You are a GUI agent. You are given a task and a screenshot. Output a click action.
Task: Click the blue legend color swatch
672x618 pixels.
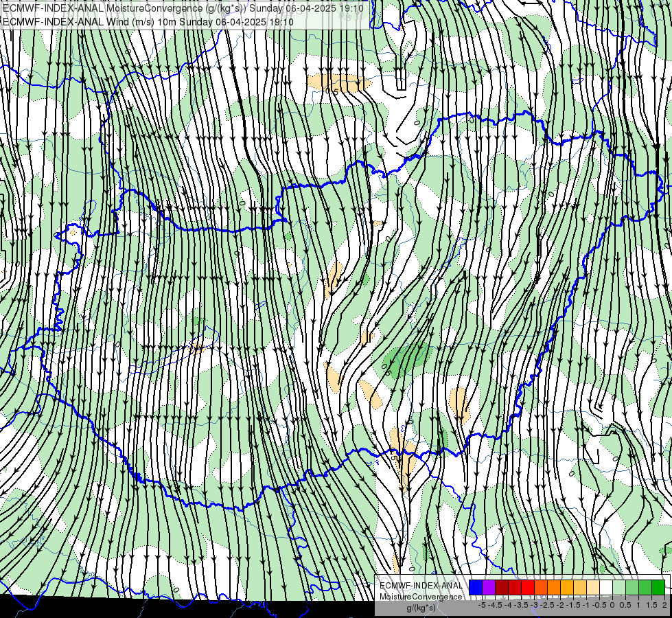[x=476, y=587]
